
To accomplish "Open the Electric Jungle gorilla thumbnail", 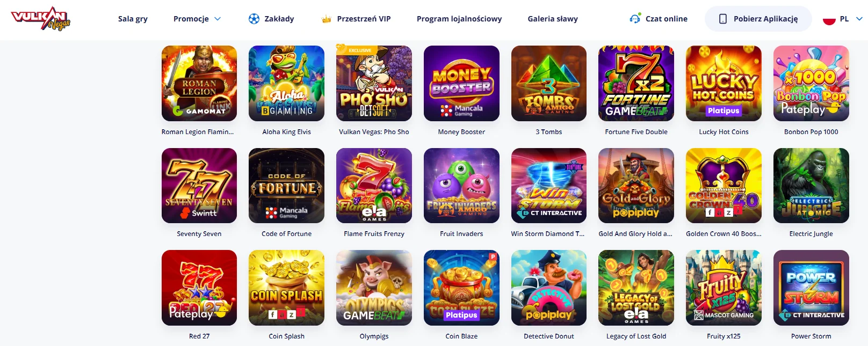I will [x=811, y=186].
